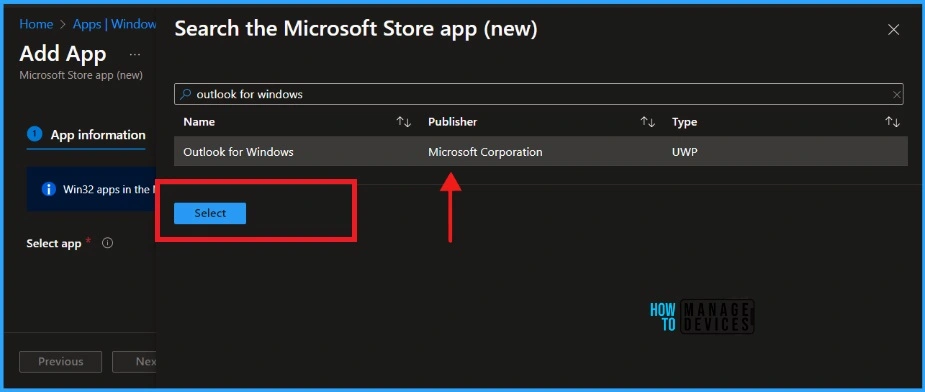Select the Outlook for Windows row
The width and height of the screenshot is (925, 392).
540,152
